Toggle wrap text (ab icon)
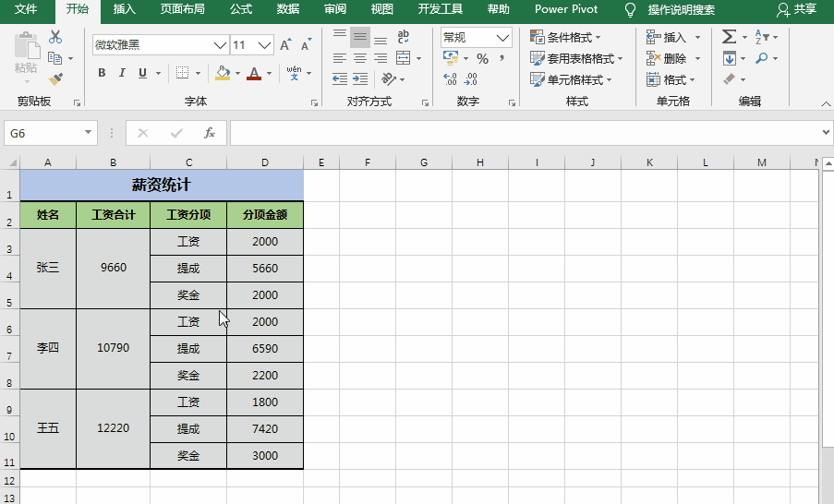 [x=404, y=36]
